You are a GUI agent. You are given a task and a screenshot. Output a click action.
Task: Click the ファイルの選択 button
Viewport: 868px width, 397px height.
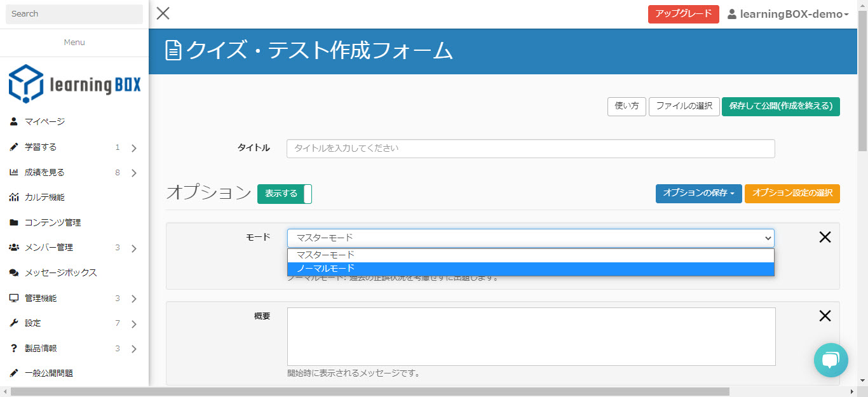(x=684, y=106)
